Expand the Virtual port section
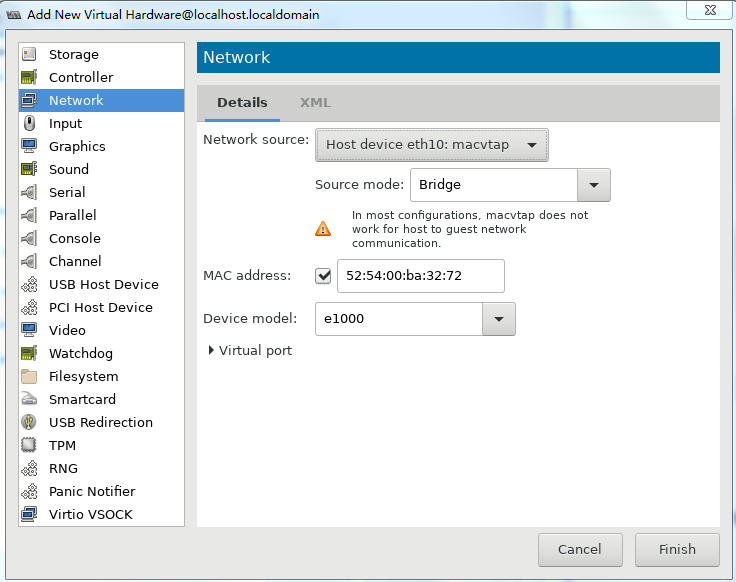 (250, 350)
